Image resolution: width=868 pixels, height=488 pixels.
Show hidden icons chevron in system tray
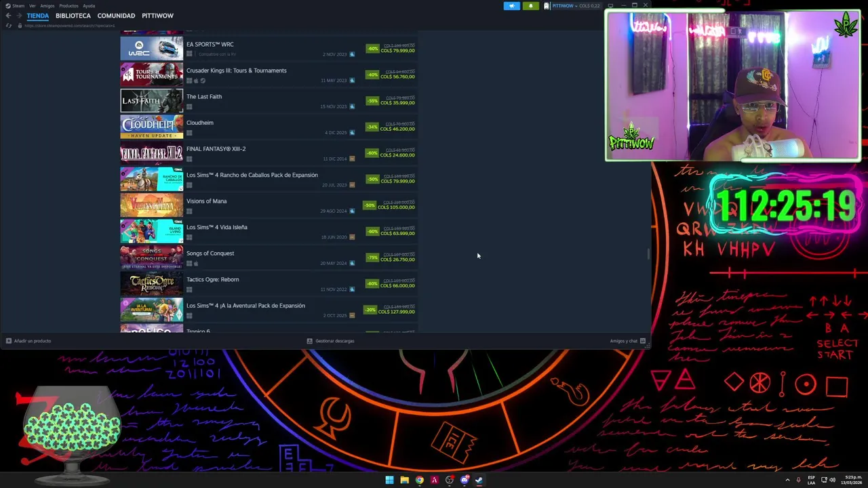pyautogui.click(x=787, y=480)
